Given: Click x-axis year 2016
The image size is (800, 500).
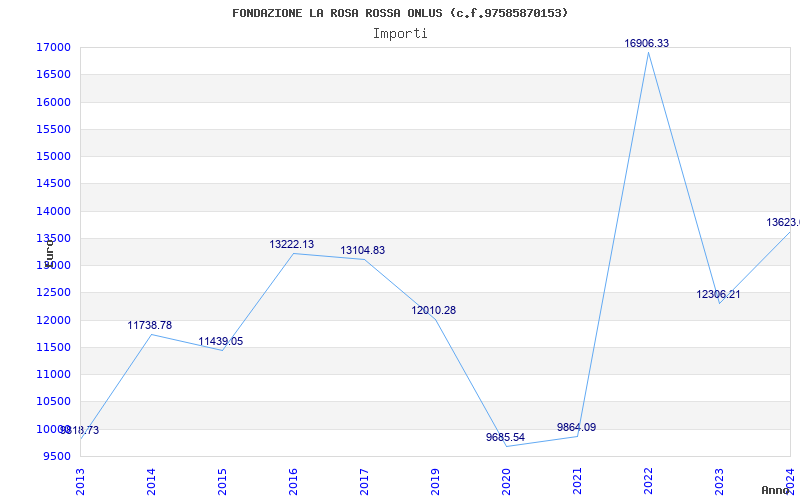Looking at the screenshot, I should 293,481.
